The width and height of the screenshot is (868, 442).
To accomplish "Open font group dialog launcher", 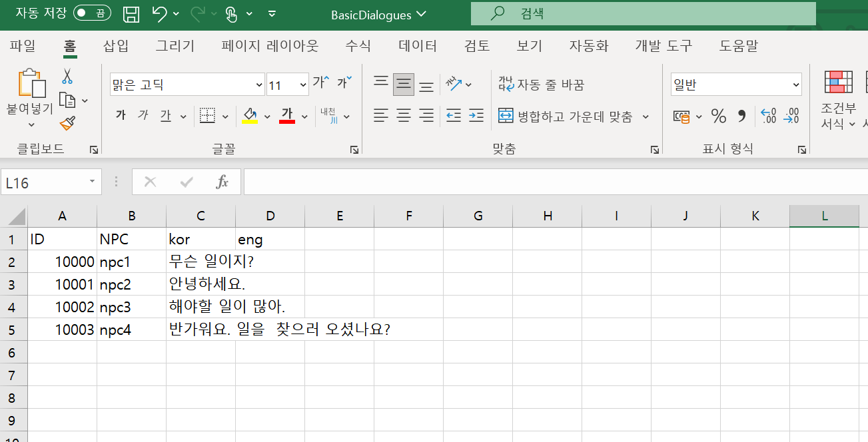I will 354,150.
